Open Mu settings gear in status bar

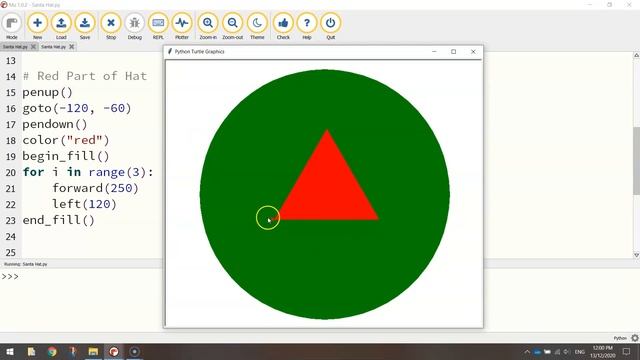[x=635, y=338]
